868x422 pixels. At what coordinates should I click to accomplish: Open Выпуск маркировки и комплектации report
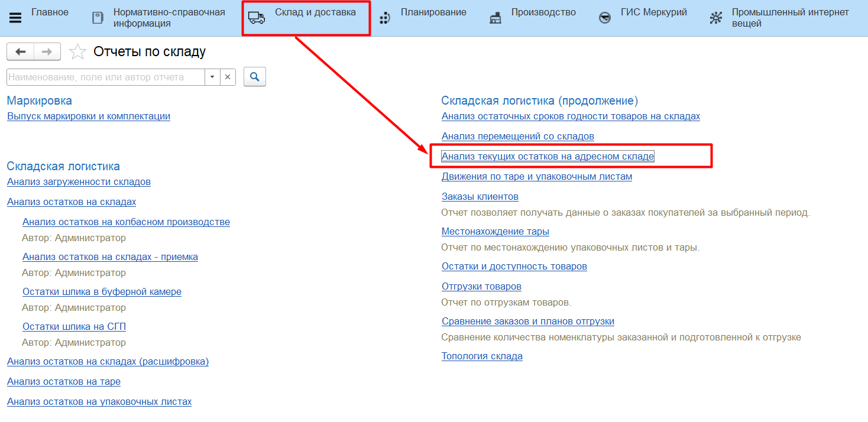click(x=89, y=116)
